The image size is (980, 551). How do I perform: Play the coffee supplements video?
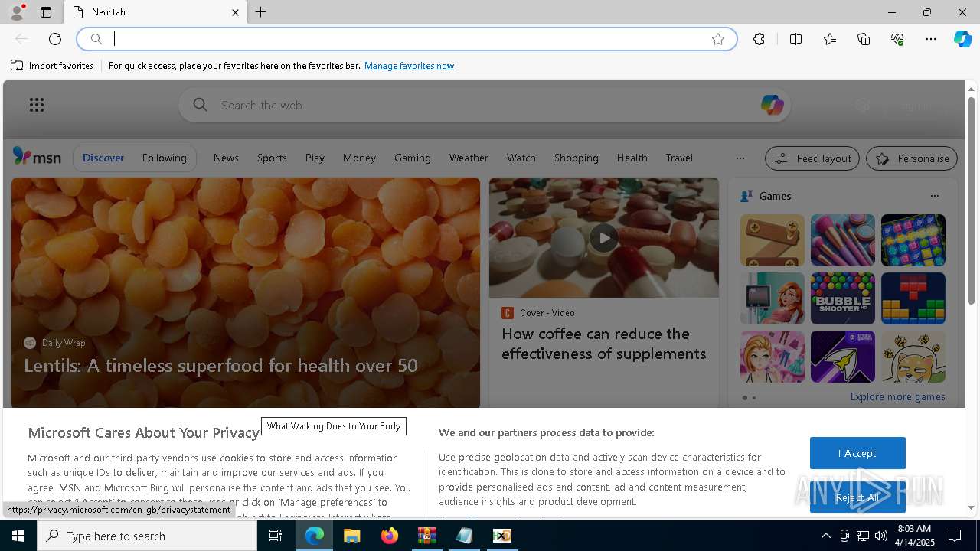pyautogui.click(x=604, y=237)
